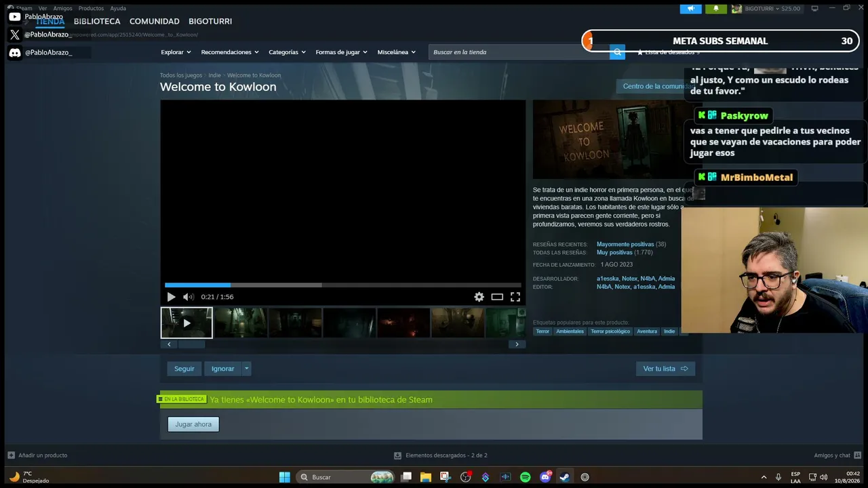The height and width of the screenshot is (488, 868).
Task: Enter fullscreen on the trailer
Action: tap(515, 297)
